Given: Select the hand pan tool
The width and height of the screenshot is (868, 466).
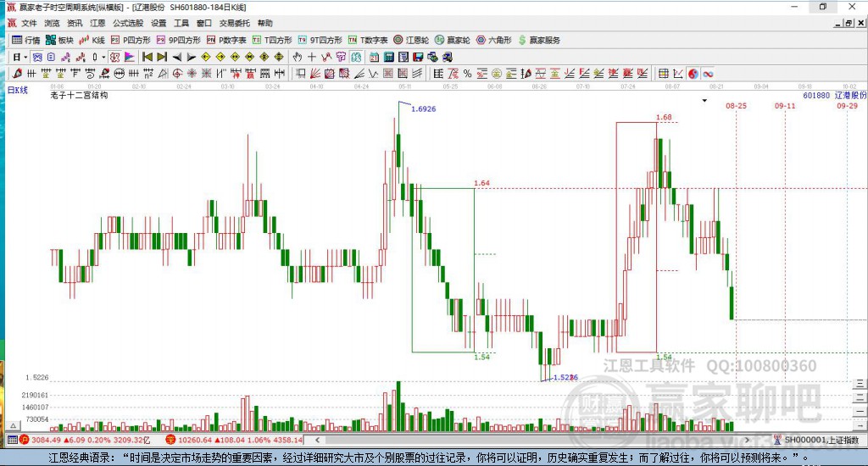Looking at the screenshot, I should pyautogui.click(x=298, y=57).
